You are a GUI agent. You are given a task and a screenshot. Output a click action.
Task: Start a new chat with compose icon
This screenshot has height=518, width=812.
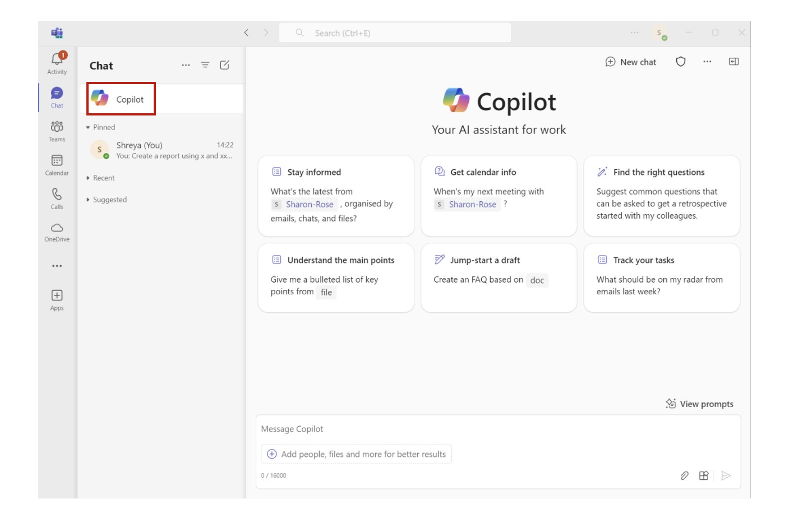(225, 65)
